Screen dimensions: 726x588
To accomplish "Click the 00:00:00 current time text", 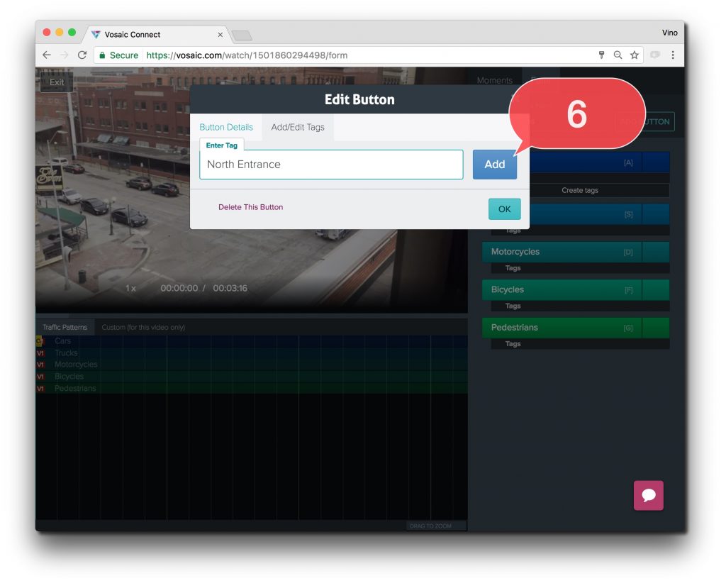I will click(x=179, y=288).
